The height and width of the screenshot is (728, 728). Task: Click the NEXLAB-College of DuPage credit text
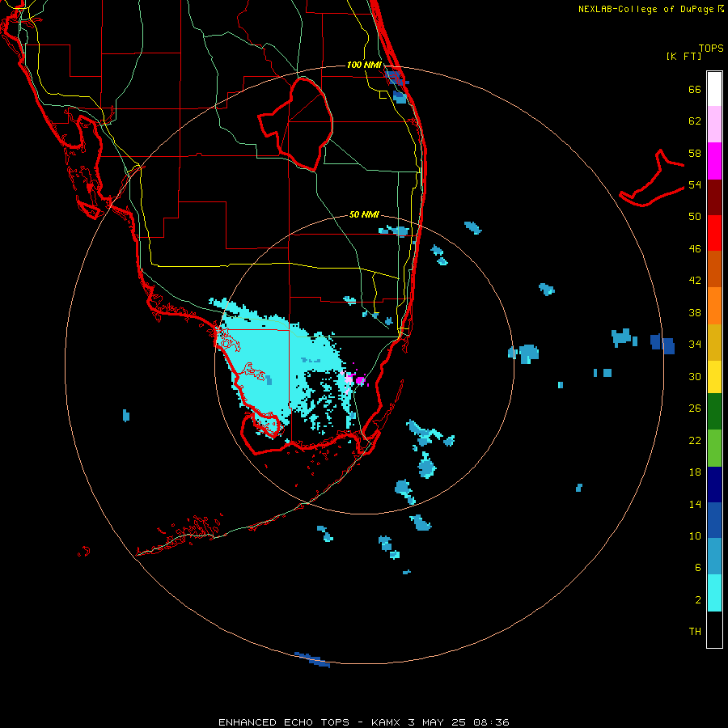[x=646, y=9]
